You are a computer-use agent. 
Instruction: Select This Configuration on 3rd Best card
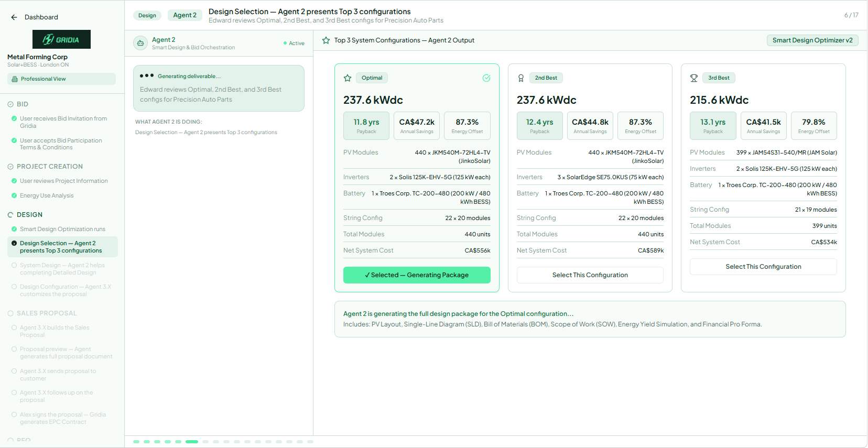763,267
